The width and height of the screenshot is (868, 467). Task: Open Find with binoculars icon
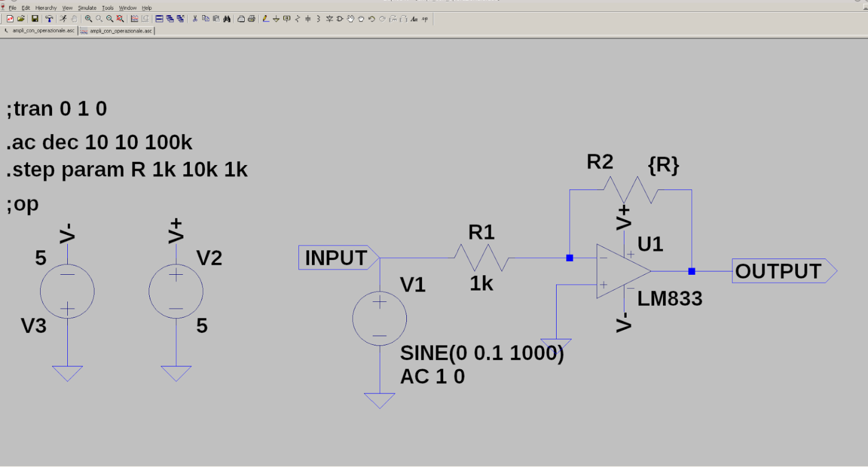tap(227, 19)
